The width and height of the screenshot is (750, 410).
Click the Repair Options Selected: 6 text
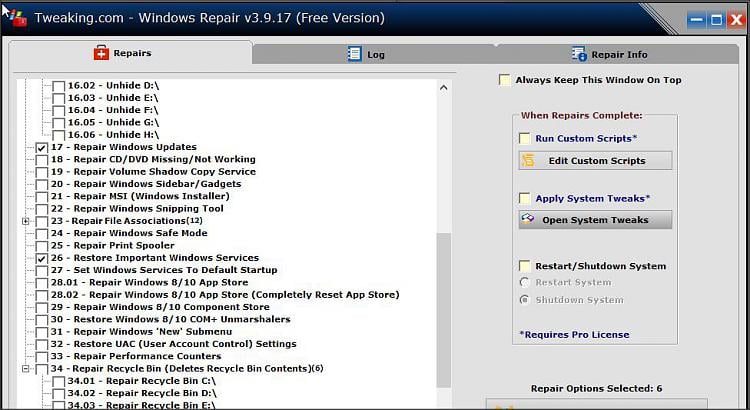point(596,388)
